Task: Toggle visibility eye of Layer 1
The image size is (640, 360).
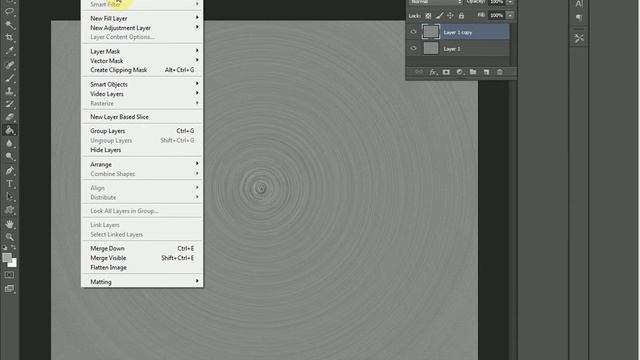Action: 413,48
